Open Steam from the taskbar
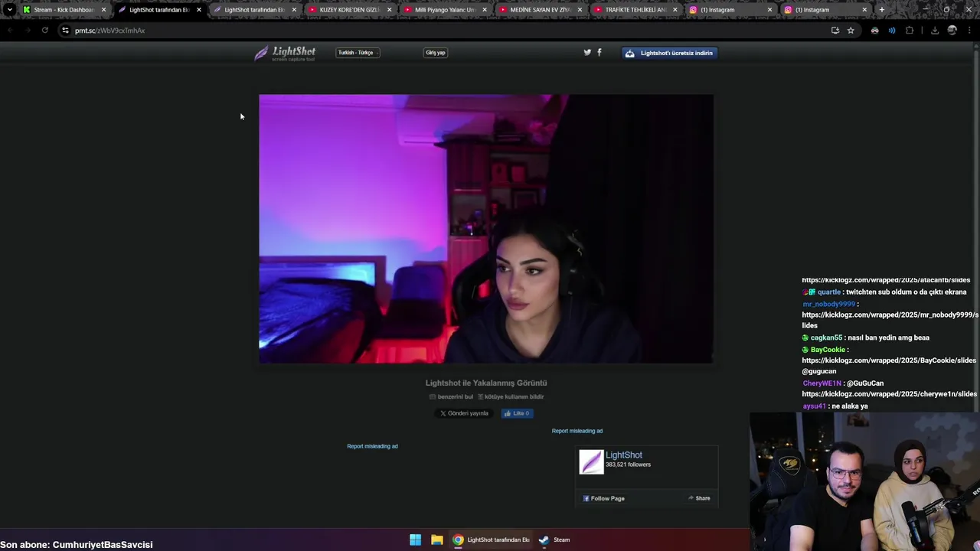The image size is (980, 551). tap(554, 540)
